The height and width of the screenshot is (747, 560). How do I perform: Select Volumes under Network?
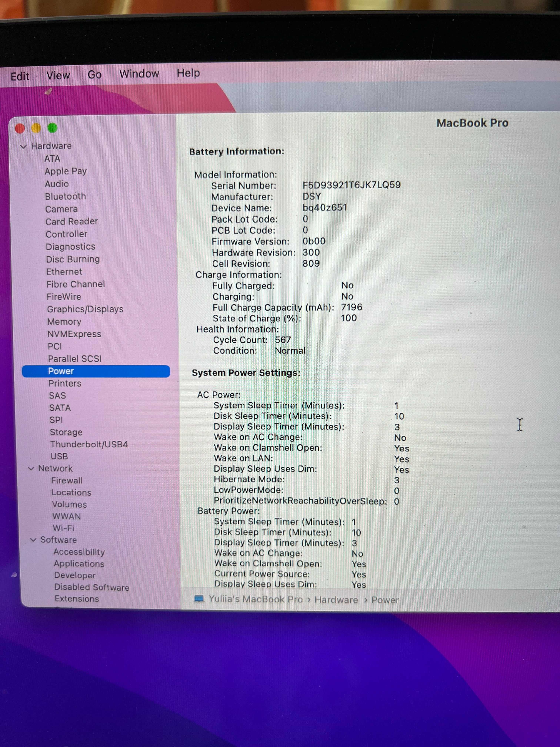[69, 504]
